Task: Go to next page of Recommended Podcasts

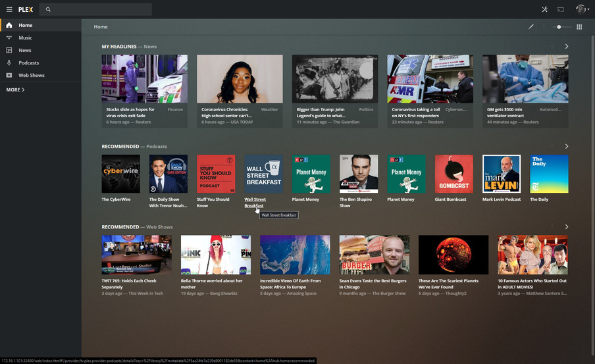Action: pyautogui.click(x=567, y=146)
